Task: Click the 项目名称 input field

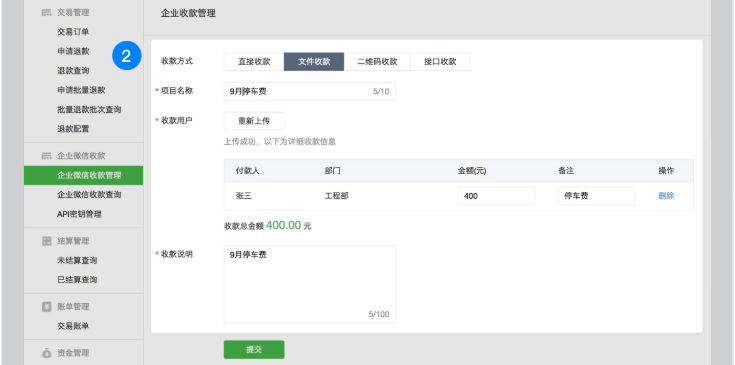Action: (x=309, y=91)
